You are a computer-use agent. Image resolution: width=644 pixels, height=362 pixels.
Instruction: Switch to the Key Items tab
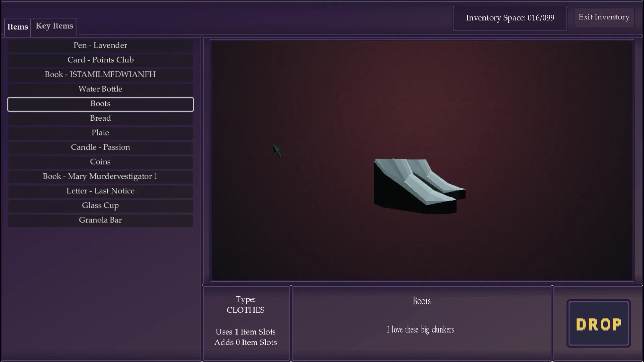[54, 26]
